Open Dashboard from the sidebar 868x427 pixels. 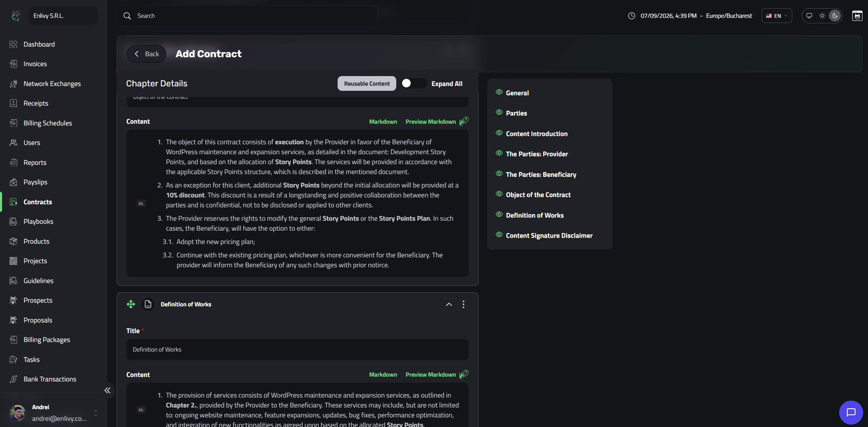pos(39,44)
